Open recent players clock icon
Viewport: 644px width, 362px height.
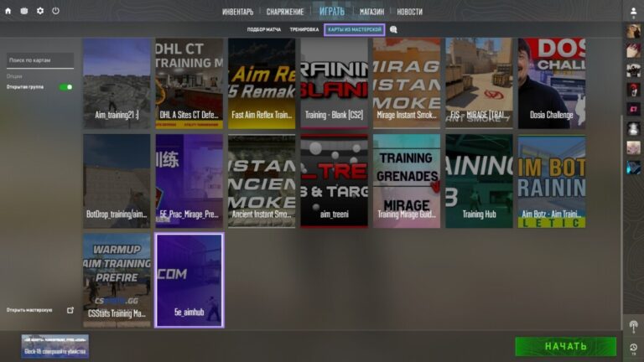tap(633, 349)
